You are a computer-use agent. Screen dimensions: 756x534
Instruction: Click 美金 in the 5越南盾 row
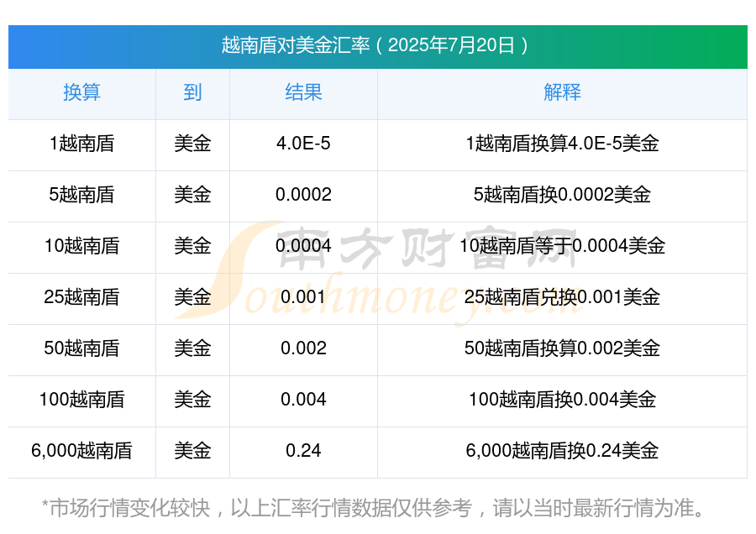192,195
